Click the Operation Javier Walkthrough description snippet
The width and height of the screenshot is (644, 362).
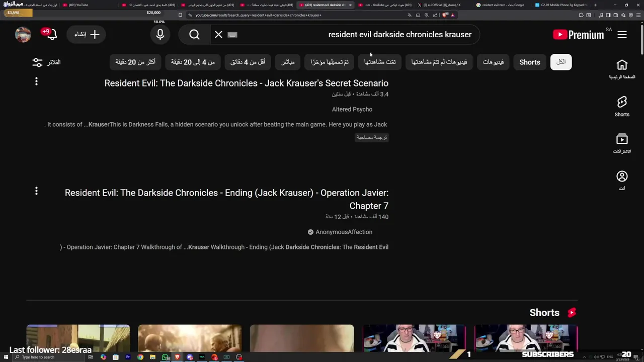[x=224, y=247]
